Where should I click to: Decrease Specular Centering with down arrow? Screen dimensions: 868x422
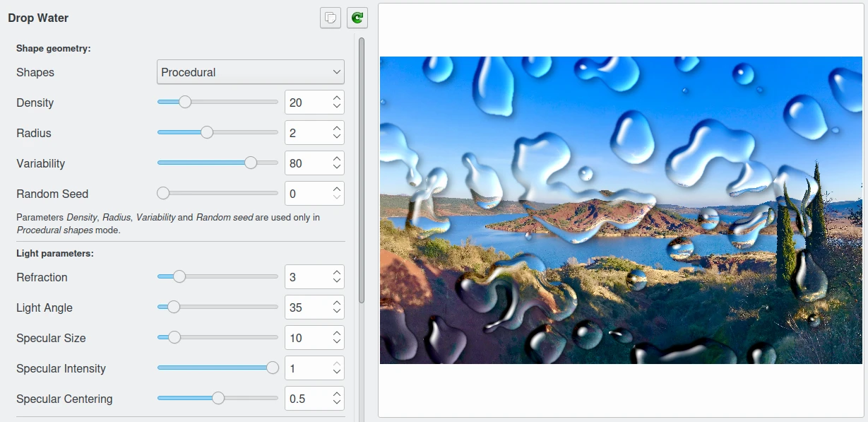[337, 403]
